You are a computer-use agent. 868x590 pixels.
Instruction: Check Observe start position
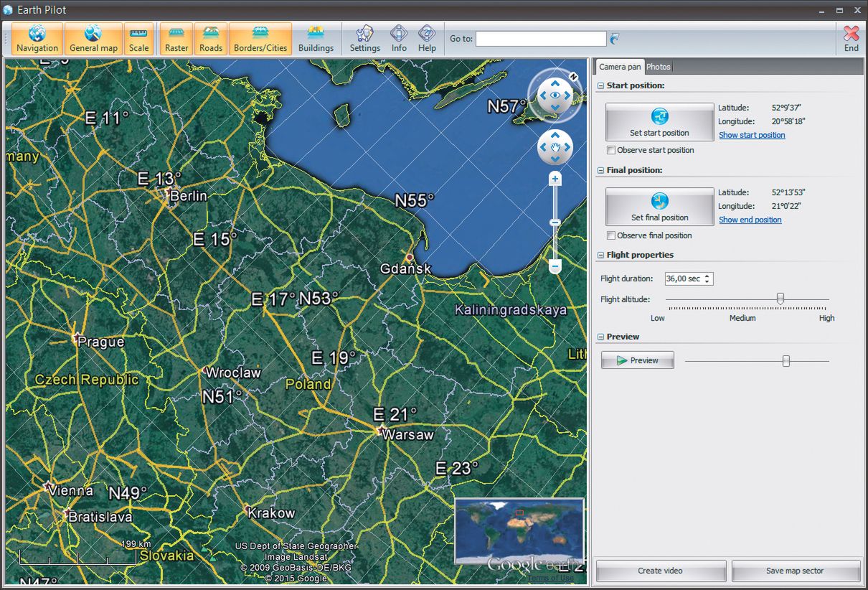pos(611,151)
